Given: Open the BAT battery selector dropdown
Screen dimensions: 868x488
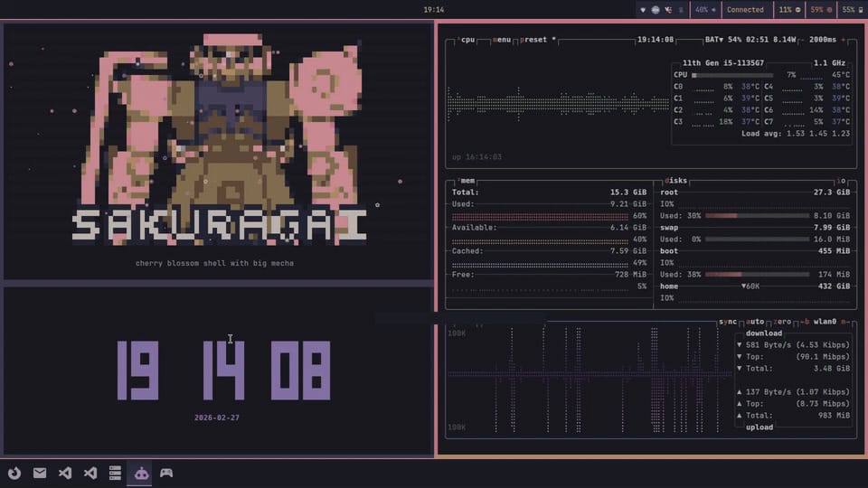Looking at the screenshot, I should (715, 40).
